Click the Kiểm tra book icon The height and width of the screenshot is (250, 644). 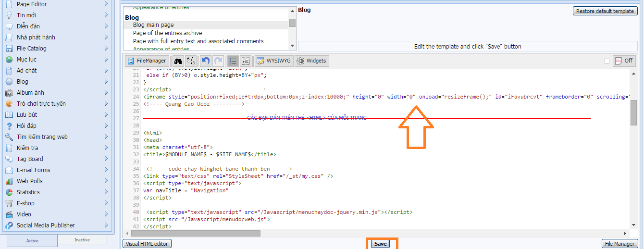pos(9,148)
